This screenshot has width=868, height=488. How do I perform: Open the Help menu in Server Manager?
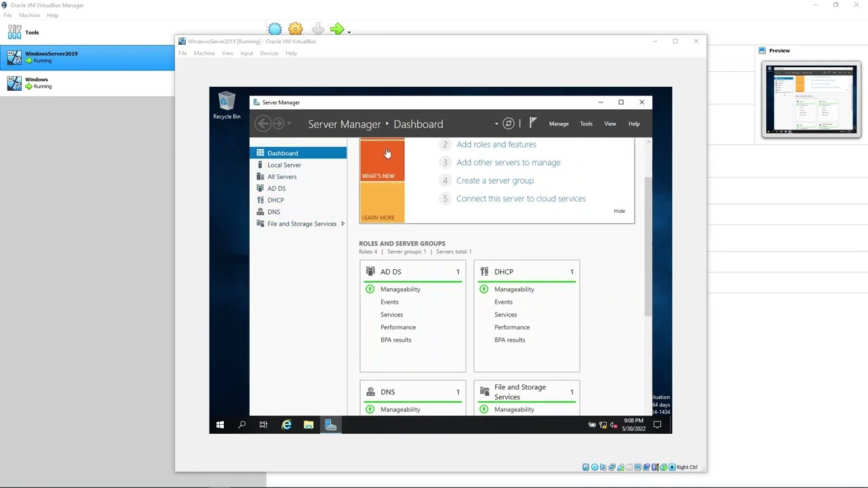(x=634, y=124)
